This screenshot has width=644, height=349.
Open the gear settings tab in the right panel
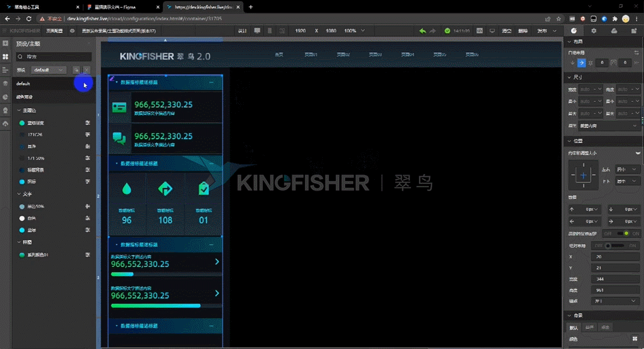[x=593, y=31]
